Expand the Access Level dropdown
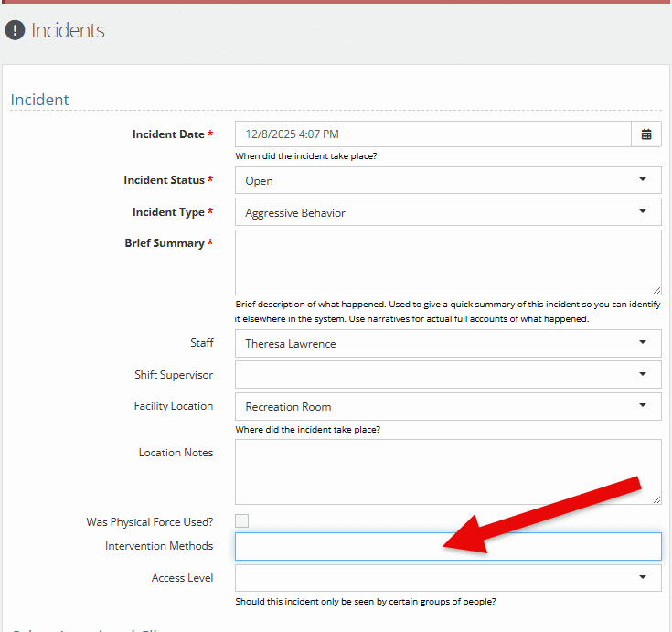 447,578
